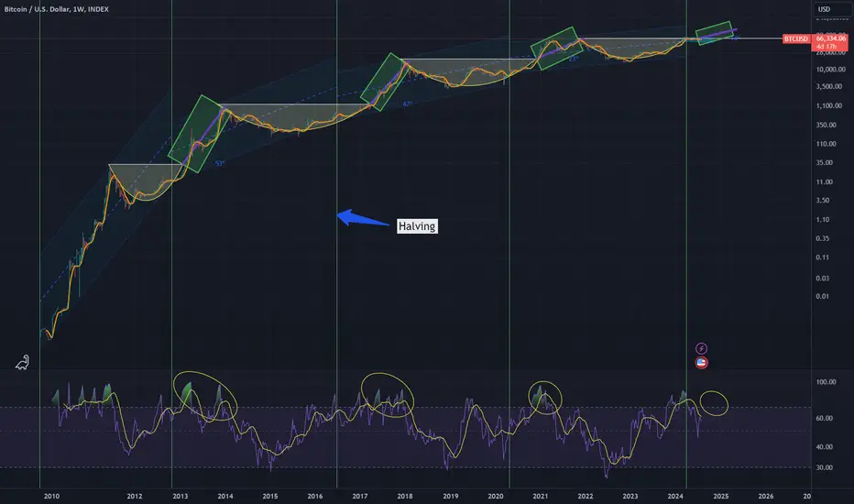Click the RSI 60.00 scale label
Image resolution: width=854 pixels, height=504 pixels.
pos(824,419)
